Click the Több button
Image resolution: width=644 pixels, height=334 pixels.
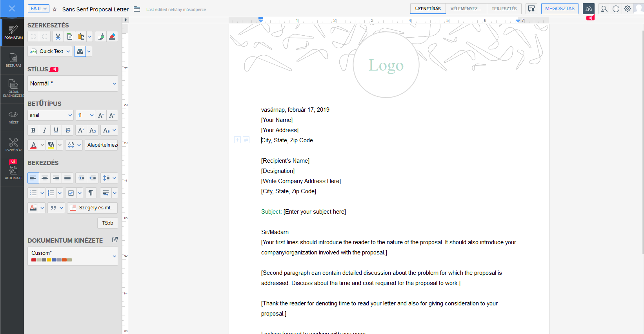[107, 223]
